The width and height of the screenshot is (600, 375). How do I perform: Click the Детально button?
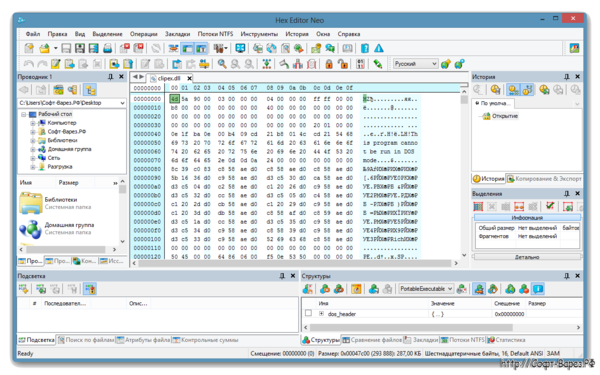(527, 257)
